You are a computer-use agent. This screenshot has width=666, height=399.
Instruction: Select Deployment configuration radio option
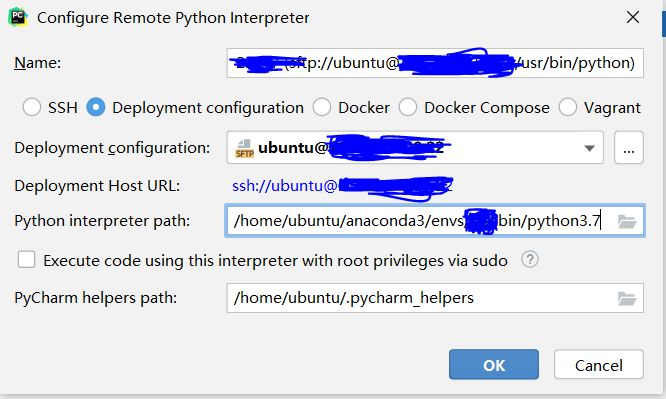pyautogui.click(x=96, y=107)
